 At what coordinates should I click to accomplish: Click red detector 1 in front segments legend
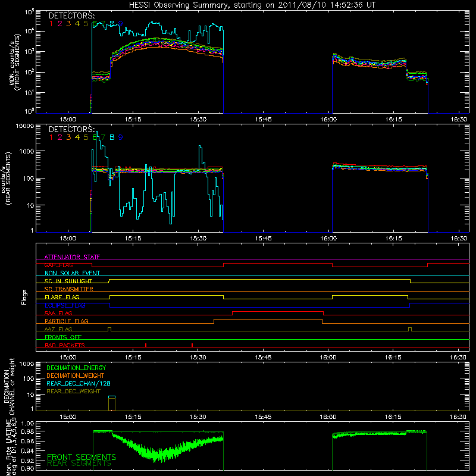[51, 24]
